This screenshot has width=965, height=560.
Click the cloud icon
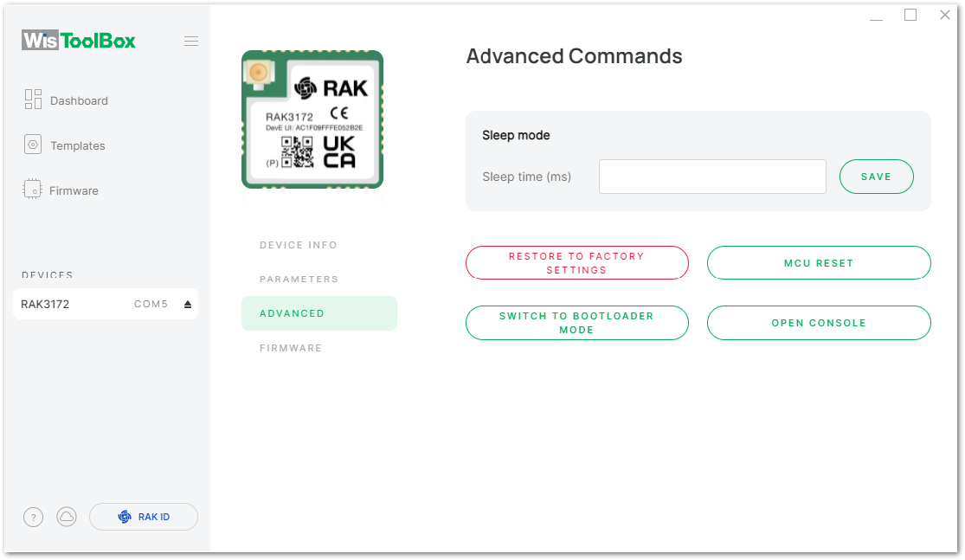pyautogui.click(x=67, y=517)
